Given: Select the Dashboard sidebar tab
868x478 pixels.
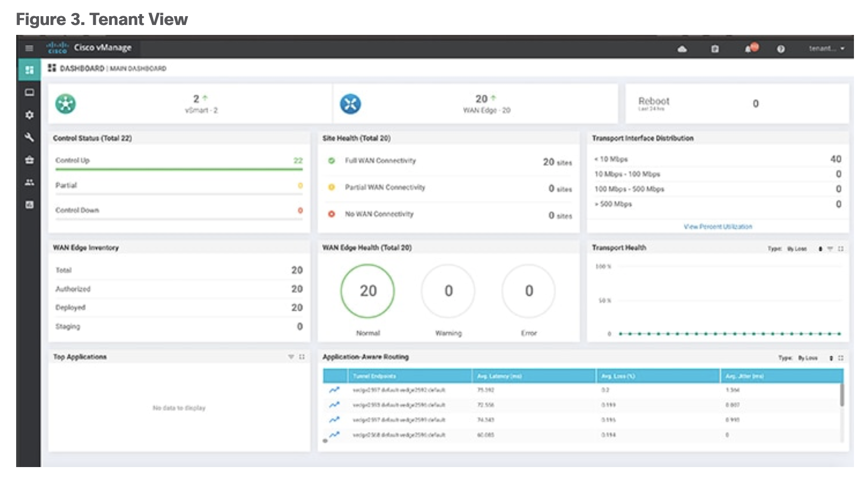Looking at the screenshot, I should (x=29, y=70).
